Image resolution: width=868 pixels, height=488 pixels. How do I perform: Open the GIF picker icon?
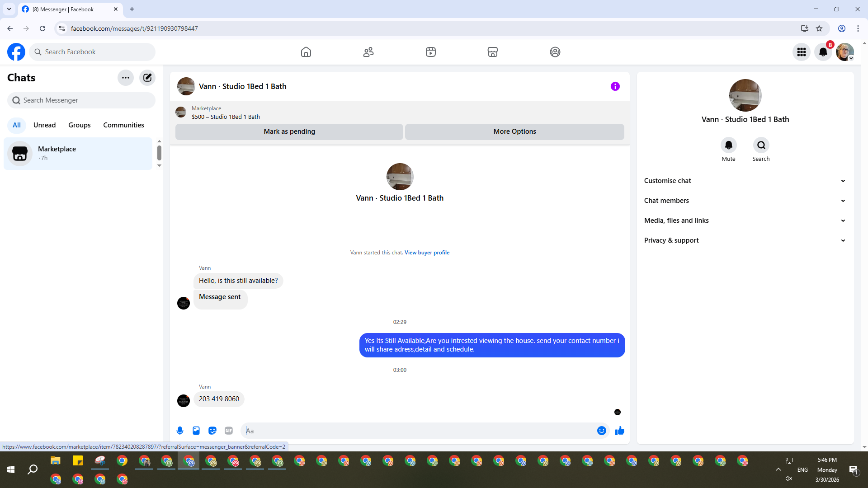(229, 431)
